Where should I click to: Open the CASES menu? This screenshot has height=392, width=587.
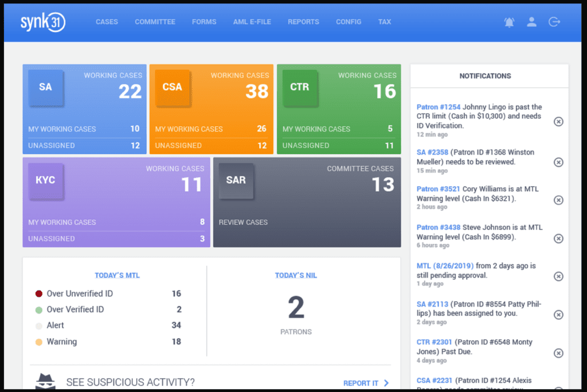pos(107,22)
